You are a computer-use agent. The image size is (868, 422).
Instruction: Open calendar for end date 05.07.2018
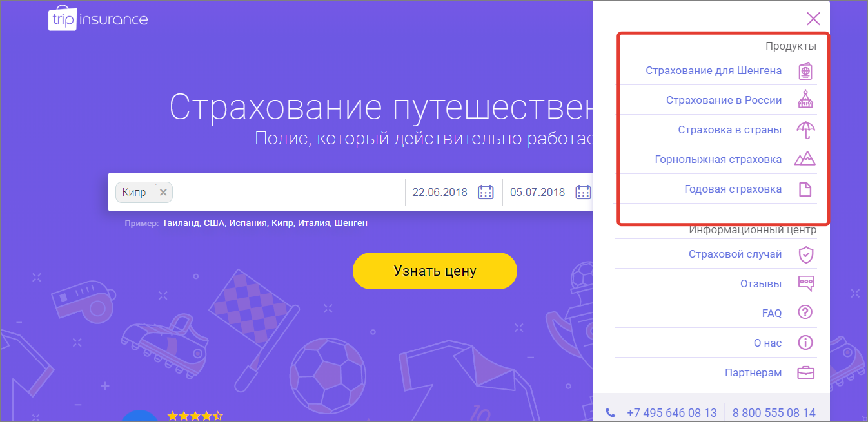pyautogui.click(x=583, y=192)
